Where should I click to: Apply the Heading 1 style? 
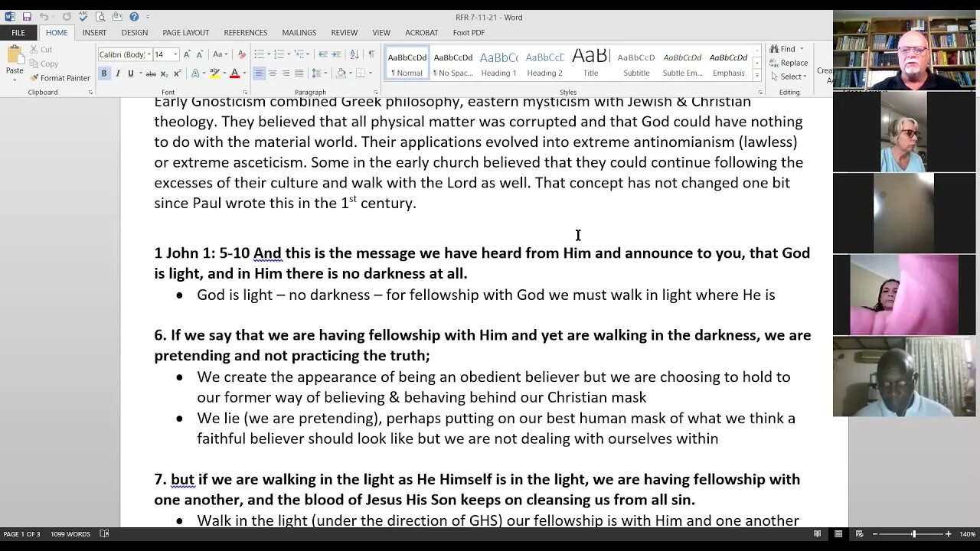[x=498, y=64]
